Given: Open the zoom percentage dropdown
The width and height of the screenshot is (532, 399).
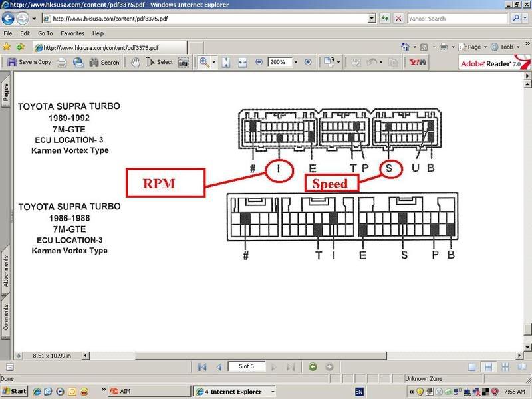Looking at the screenshot, I should [x=296, y=62].
